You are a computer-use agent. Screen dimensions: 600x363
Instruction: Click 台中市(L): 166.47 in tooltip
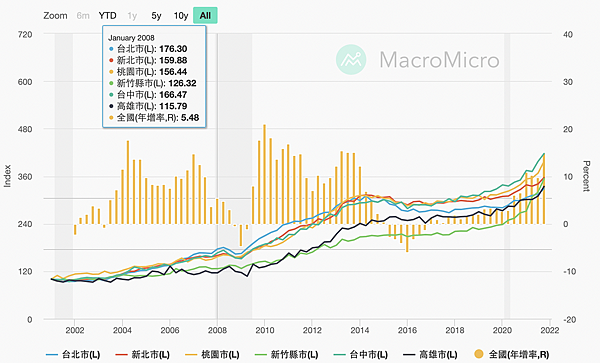click(x=148, y=95)
